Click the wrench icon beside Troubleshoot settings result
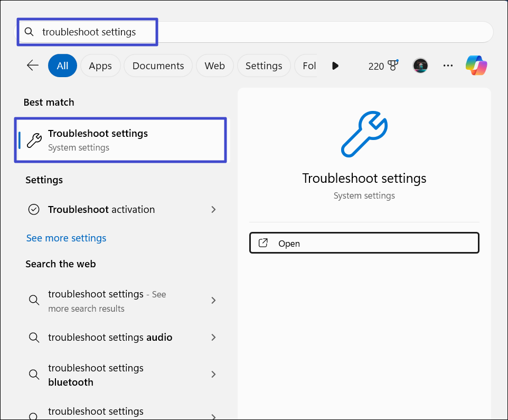 pyautogui.click(x=34, y=141)
